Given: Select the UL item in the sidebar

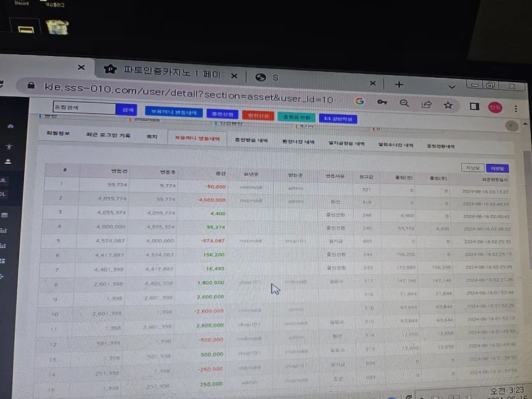Looking at the screenshot, I should click(x=3, y=180).
